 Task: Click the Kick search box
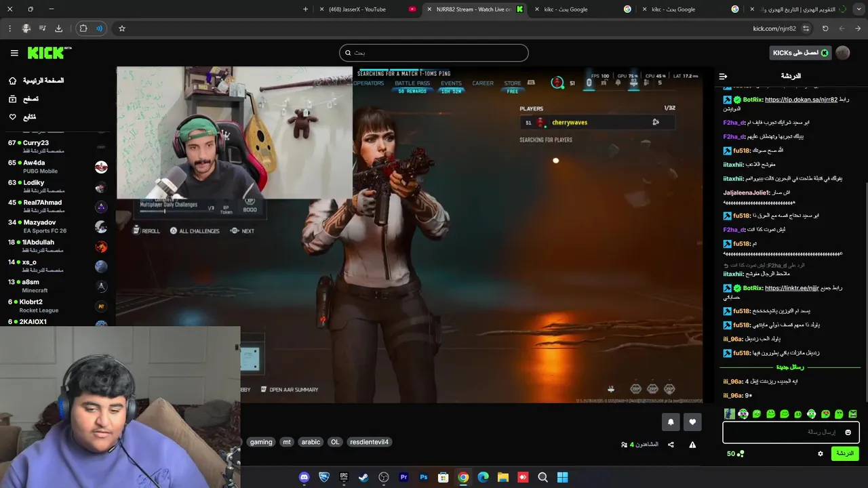(434, 53)
